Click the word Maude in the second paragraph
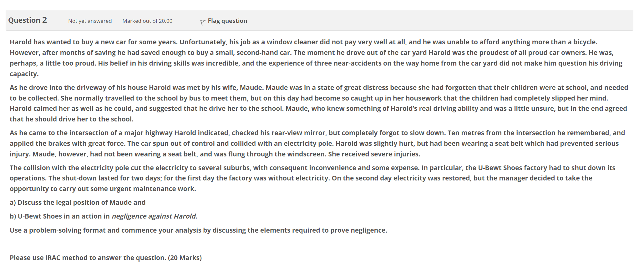The height and width of the screenshot is (271, 644). click(250, 87)
